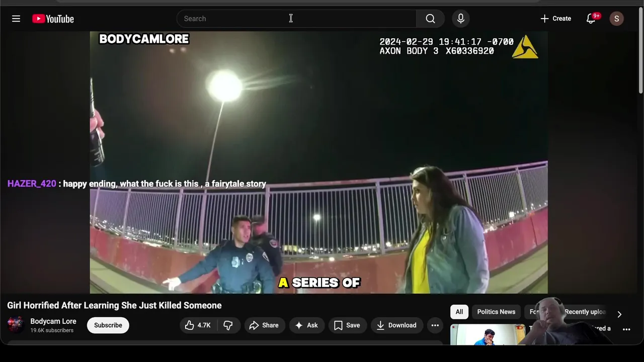Click the video player to pause
Screen dimensions: 644x362
(x=318, y=162)
